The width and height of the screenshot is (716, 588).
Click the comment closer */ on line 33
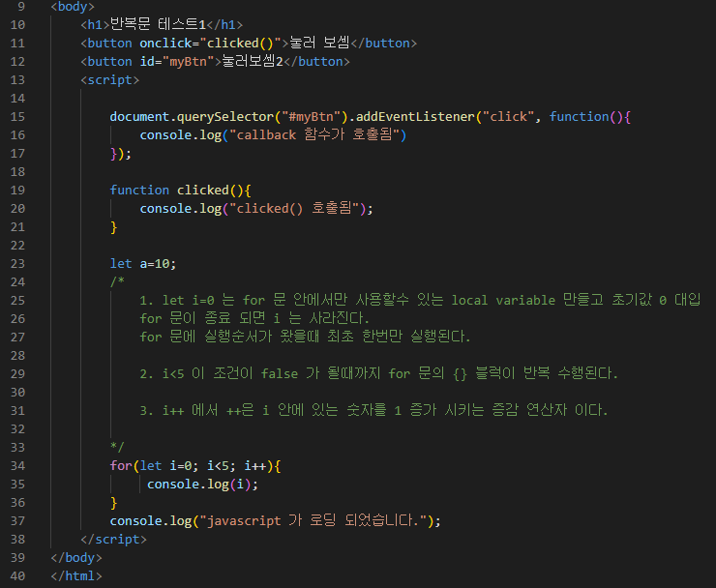pyautogui.click(x=117, y=447)
